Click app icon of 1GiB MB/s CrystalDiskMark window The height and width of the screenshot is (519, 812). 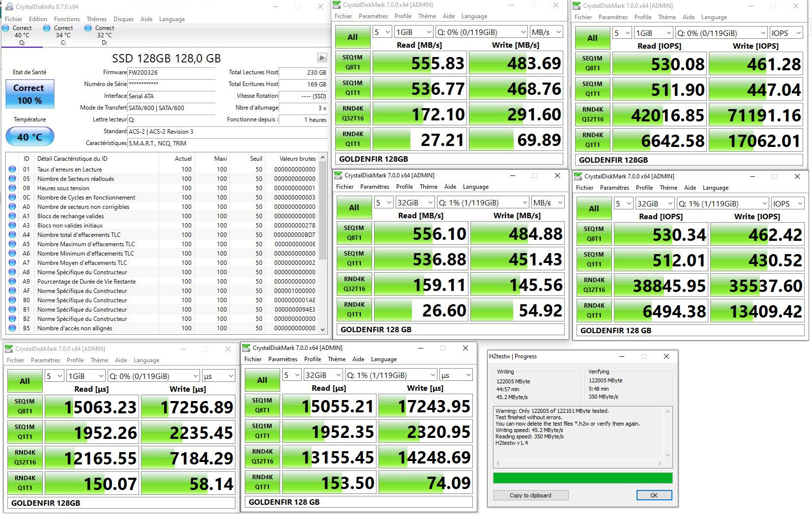(x=337, y=5)
